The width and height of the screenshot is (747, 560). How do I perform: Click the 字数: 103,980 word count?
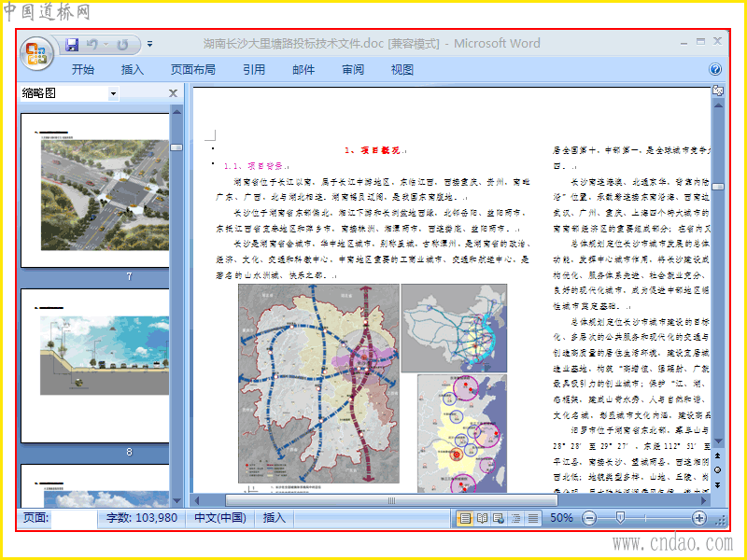pos(142,518)
